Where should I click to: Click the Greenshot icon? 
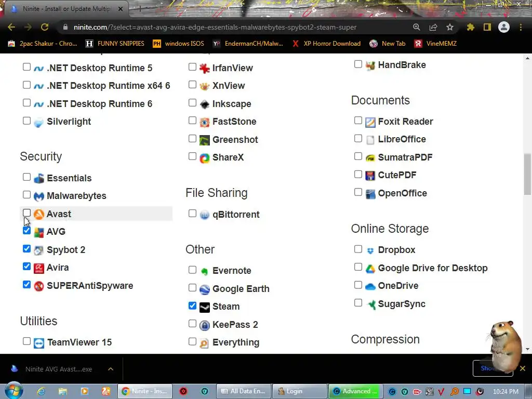tap(204, 140)
